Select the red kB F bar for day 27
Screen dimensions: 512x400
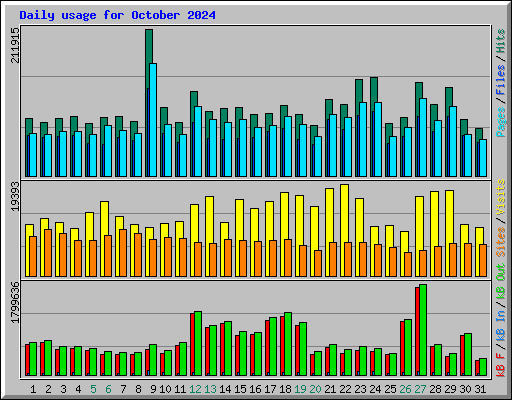tap(417, 331)
